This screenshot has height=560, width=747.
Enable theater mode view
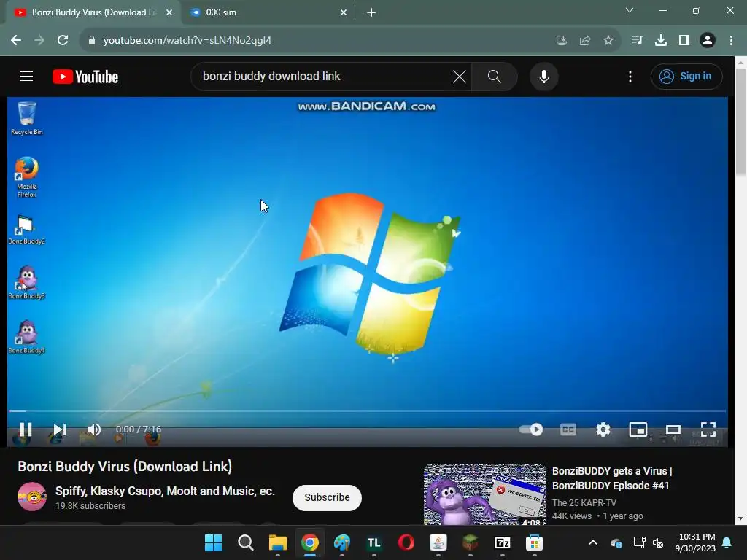(x=673, y=429)
